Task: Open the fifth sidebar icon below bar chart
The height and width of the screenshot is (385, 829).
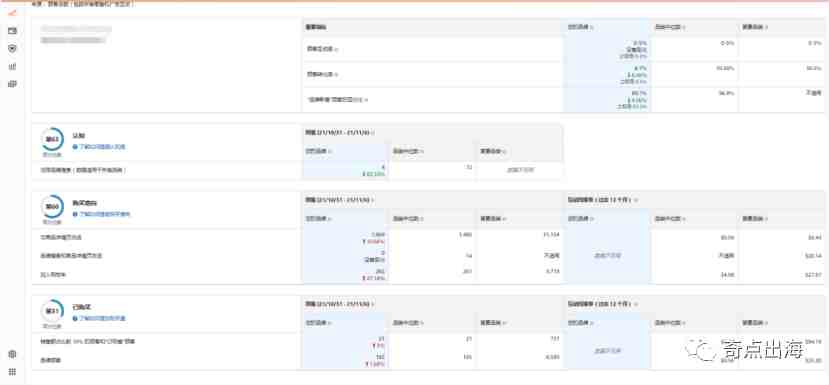Action: pos(12,84)
